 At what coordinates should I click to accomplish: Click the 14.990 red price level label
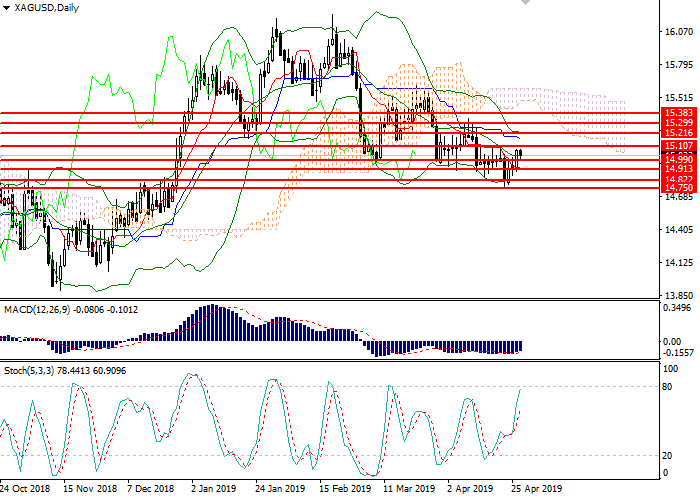tap(677, 159)
